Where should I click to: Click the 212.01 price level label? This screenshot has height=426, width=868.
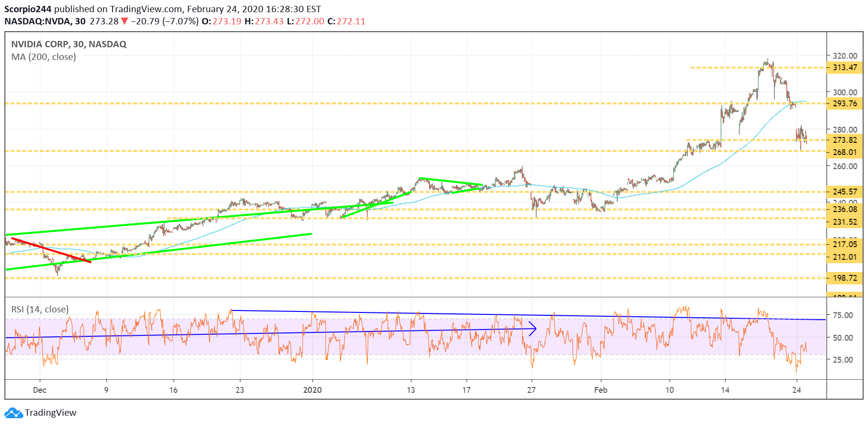(x=845, y=257)
